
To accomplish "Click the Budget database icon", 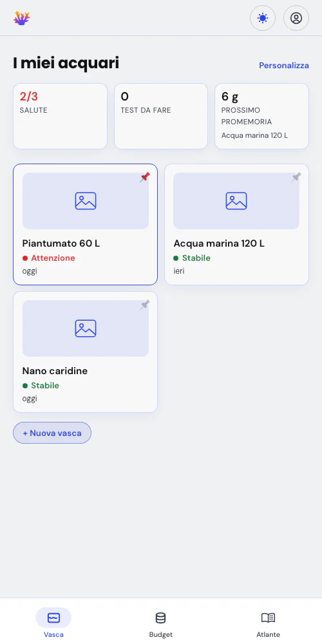I will 160,618.
